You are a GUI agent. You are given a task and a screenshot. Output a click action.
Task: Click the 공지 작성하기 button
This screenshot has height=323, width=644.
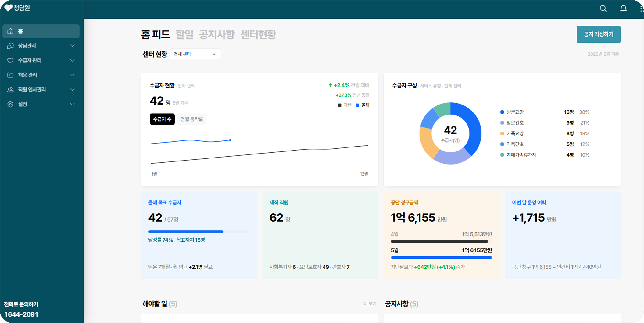[x=598, y=34]
